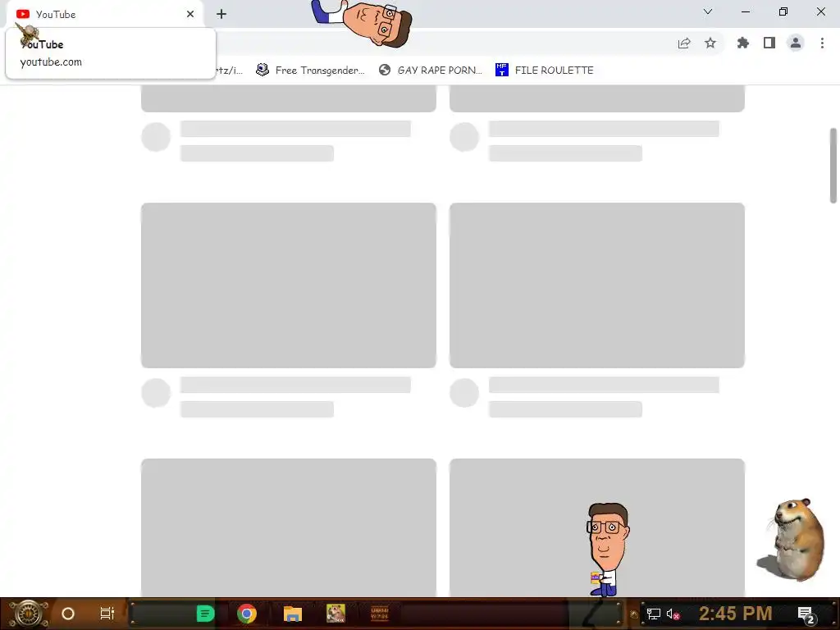Open Google Chrome from the taskbar
The height and width of the screenshot is (630, 840).
point(246,614)
